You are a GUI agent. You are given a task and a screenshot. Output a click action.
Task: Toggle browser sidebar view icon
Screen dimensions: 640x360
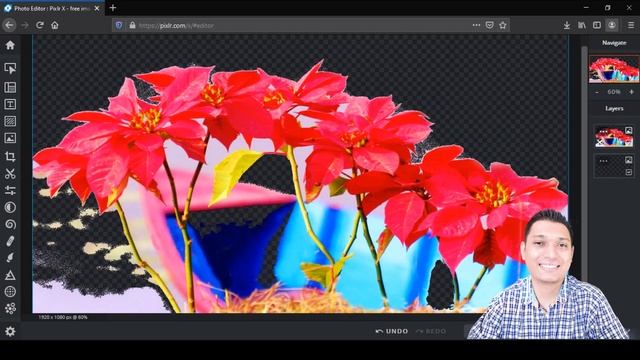[597, 25]
